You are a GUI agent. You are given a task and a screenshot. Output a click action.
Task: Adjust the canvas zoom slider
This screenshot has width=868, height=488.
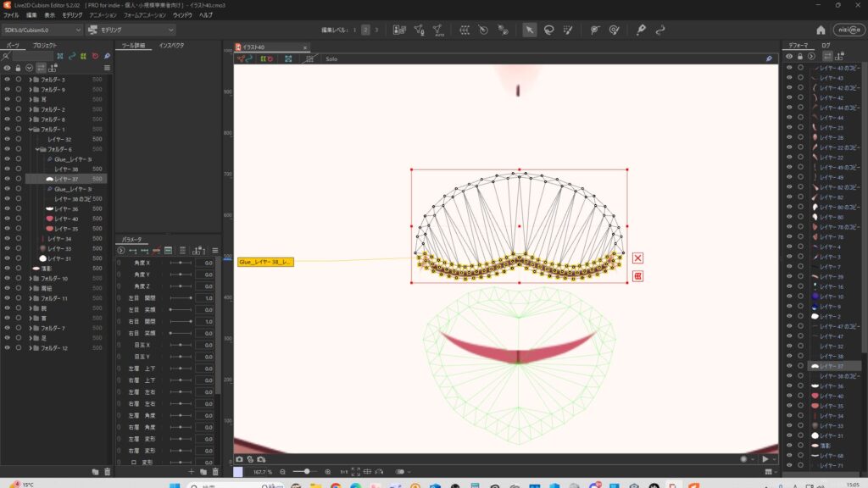click(x=304, y=472)
